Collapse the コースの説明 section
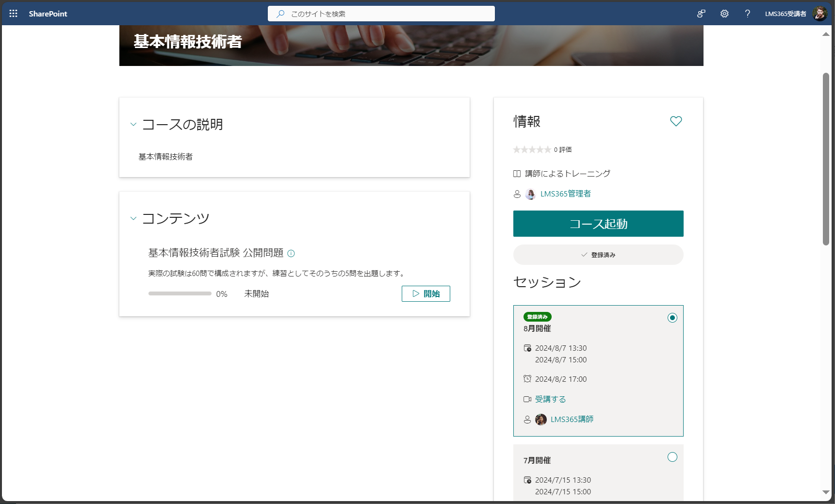 point(133,124)
